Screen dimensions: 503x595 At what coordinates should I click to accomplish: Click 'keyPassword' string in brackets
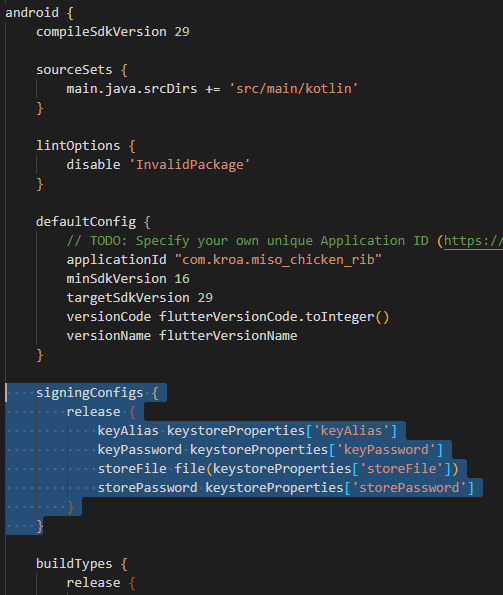pos(386,450)
